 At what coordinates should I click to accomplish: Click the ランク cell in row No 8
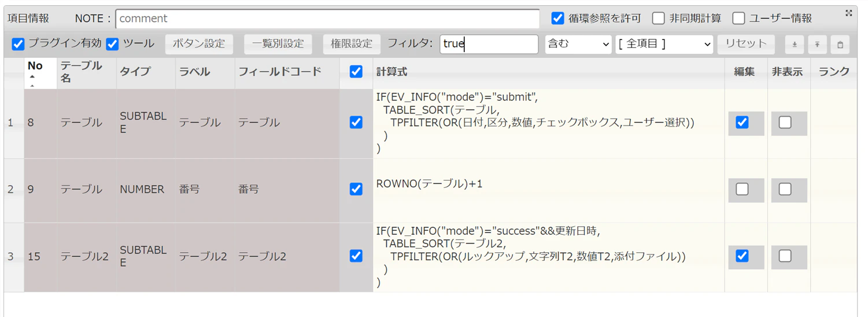pyautogui.click(x=834, y=124)
